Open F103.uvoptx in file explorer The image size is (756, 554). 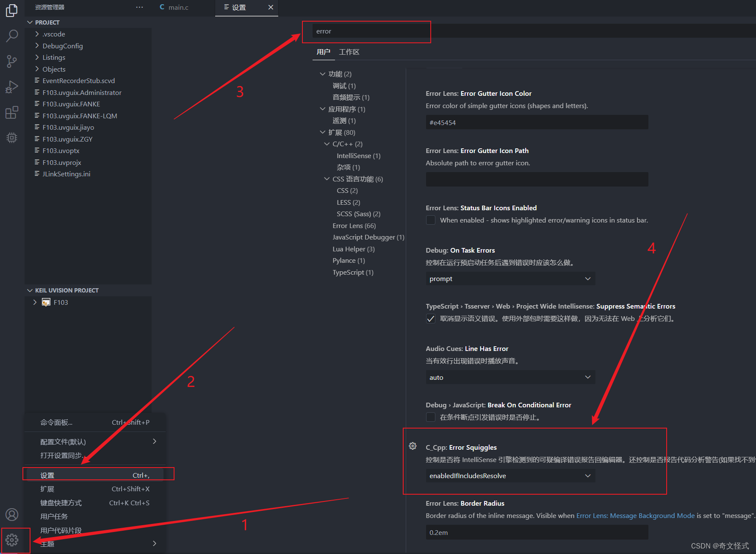point(61,150)
